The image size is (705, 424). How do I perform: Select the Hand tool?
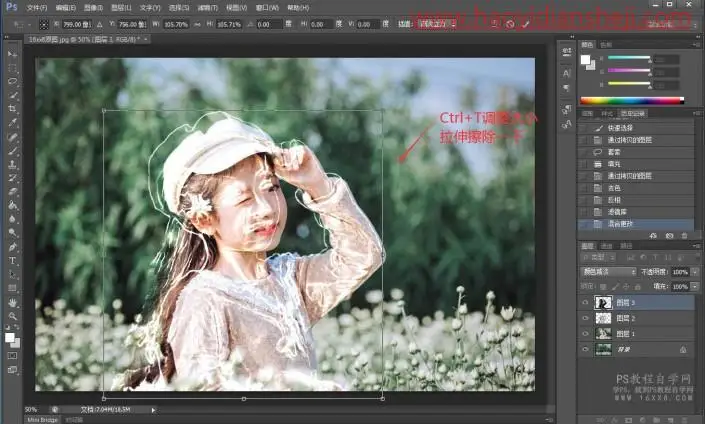pos(12,302)
